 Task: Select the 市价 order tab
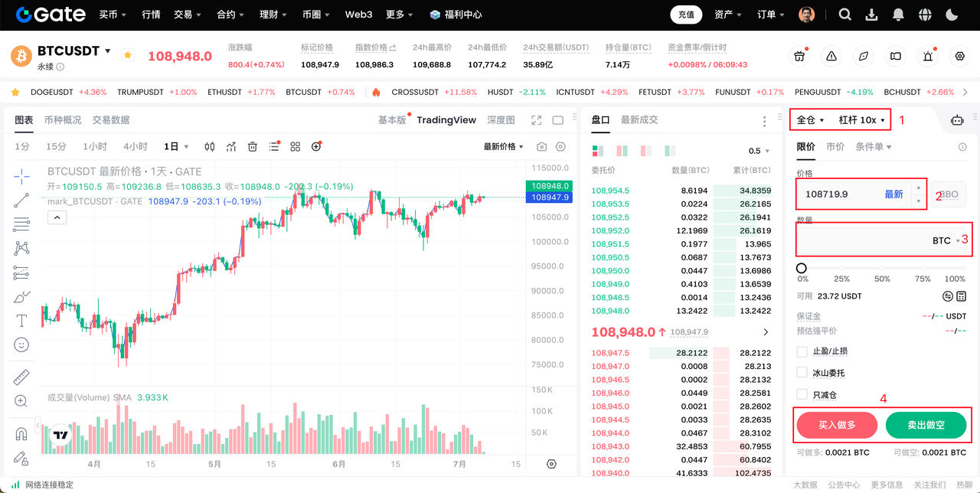[835, 147]
